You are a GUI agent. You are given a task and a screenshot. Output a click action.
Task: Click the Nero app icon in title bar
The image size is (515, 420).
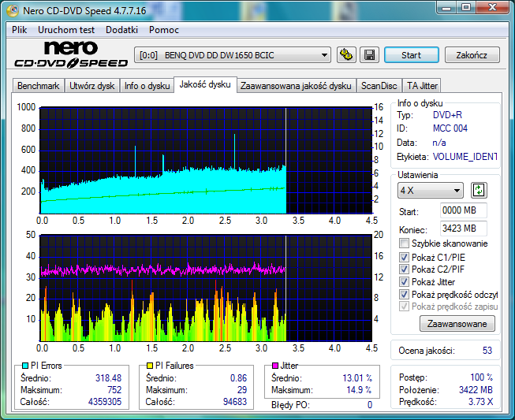pos(13,10)
